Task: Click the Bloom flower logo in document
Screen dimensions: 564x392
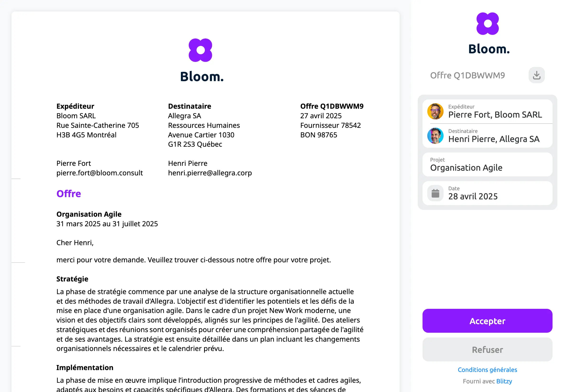Action: 200,50
